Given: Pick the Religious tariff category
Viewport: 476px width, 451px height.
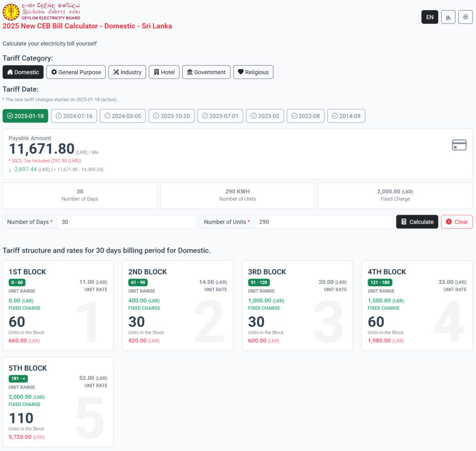Looking at the screenshot, I should [253, 72].
